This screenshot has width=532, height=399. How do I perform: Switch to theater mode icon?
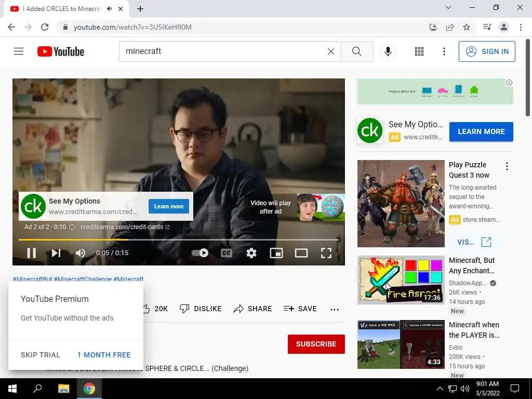click(x=301, y=253)
